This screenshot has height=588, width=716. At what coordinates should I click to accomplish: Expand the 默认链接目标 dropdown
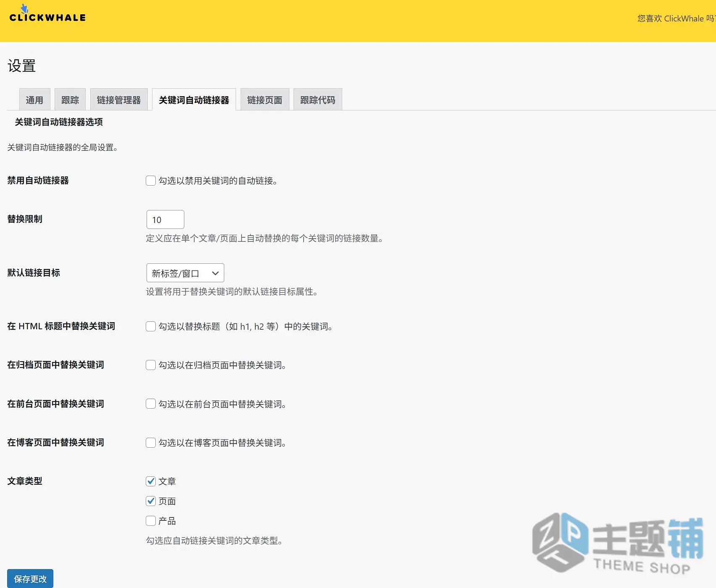point(185,273)
